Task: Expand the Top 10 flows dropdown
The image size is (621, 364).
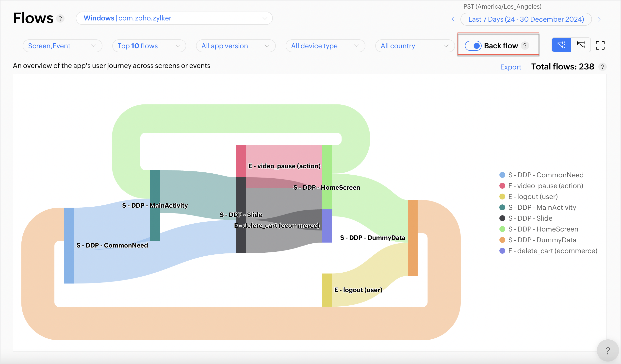Action: (x=149, y=46)
